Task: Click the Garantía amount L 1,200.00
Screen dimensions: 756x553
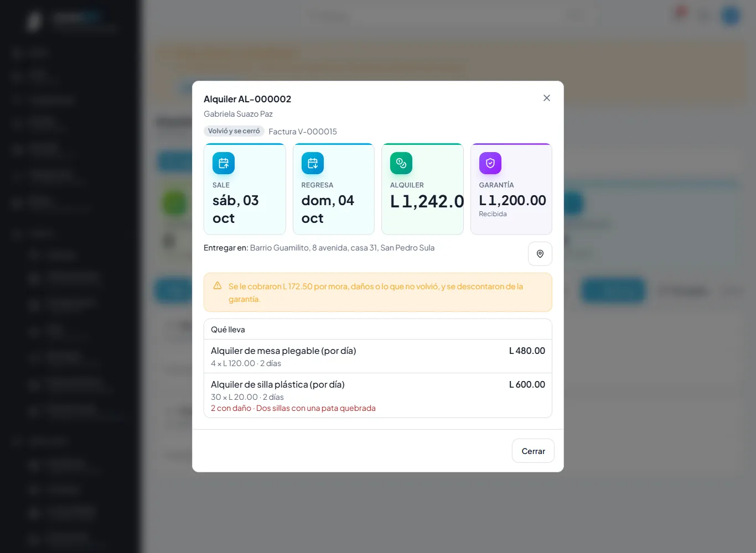Action: [x=512, y=200]
